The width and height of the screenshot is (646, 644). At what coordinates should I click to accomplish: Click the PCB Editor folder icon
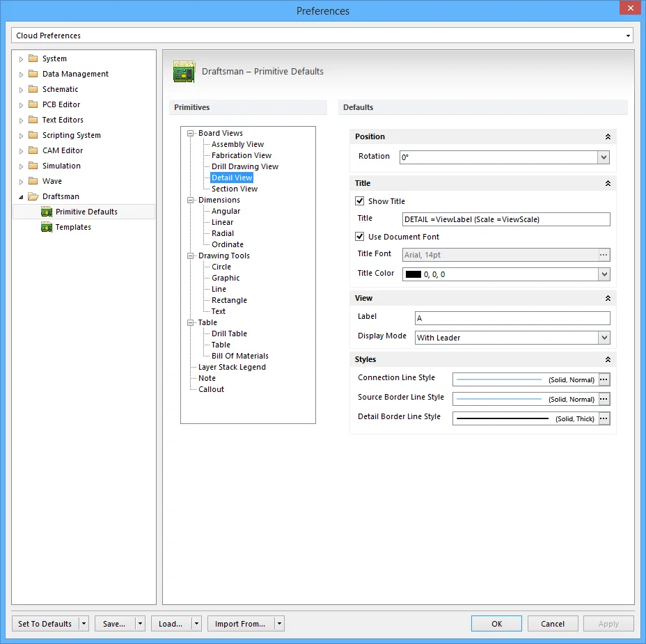pyautogui.click(x=33, y=104)
